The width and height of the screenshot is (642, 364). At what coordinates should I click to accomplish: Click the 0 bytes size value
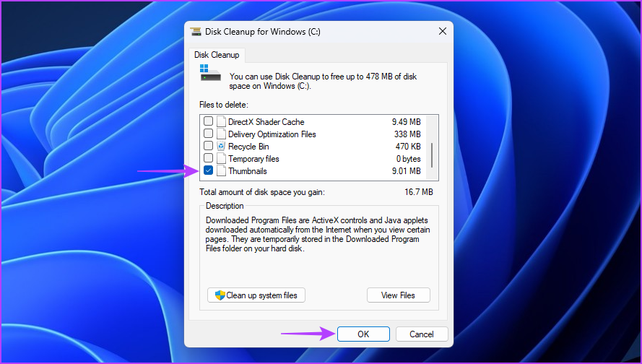coord(408,159)
